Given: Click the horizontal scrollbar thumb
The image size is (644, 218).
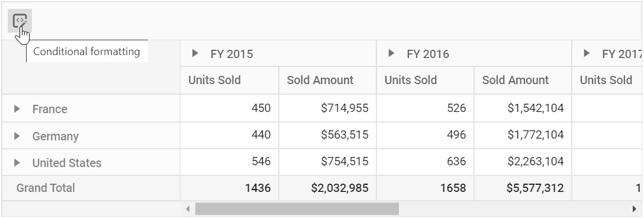Looking at the screenshot, I should click(297, 209).
